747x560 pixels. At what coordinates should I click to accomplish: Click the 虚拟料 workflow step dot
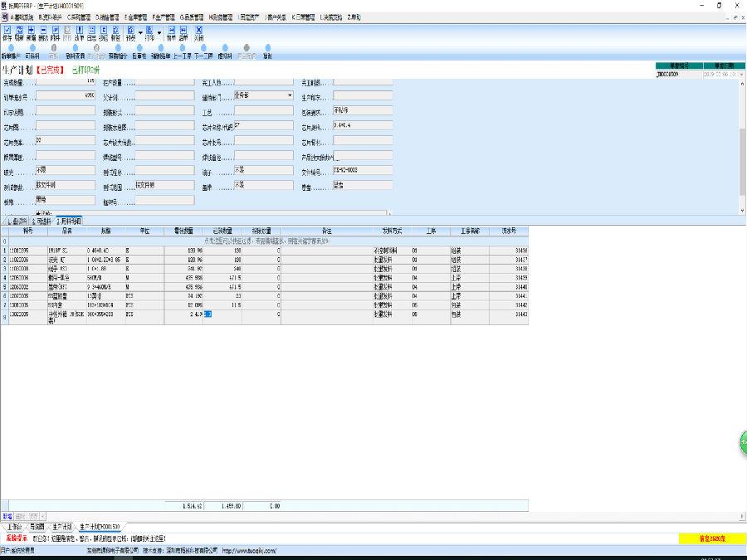tap(225, 48)
